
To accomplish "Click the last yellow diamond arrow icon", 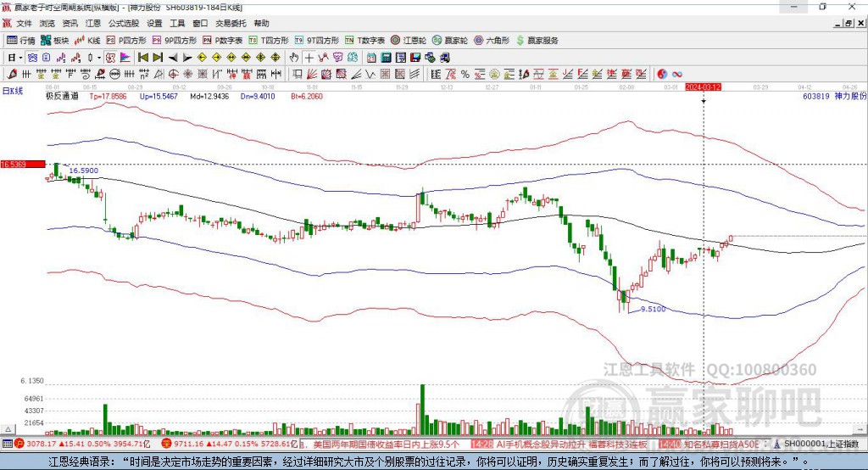I will (x=275, y=58).
